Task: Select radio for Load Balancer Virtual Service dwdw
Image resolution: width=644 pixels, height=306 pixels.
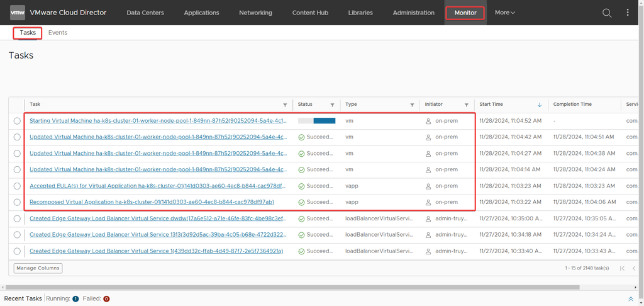Action: (17, 218)
